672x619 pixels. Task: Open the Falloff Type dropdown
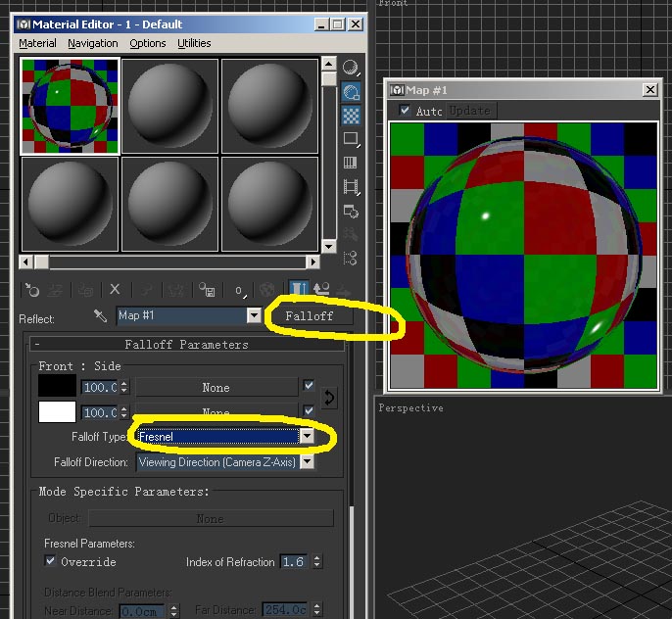click(306, 436)
